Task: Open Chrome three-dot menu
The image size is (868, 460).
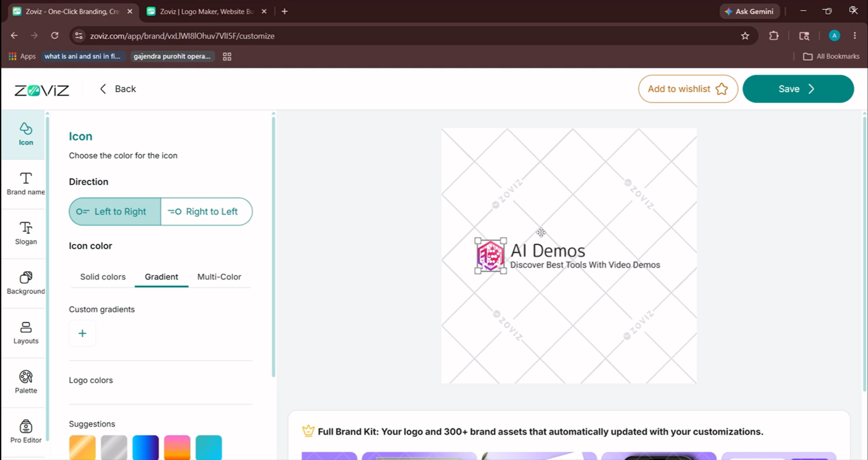Action: point(855,36)
